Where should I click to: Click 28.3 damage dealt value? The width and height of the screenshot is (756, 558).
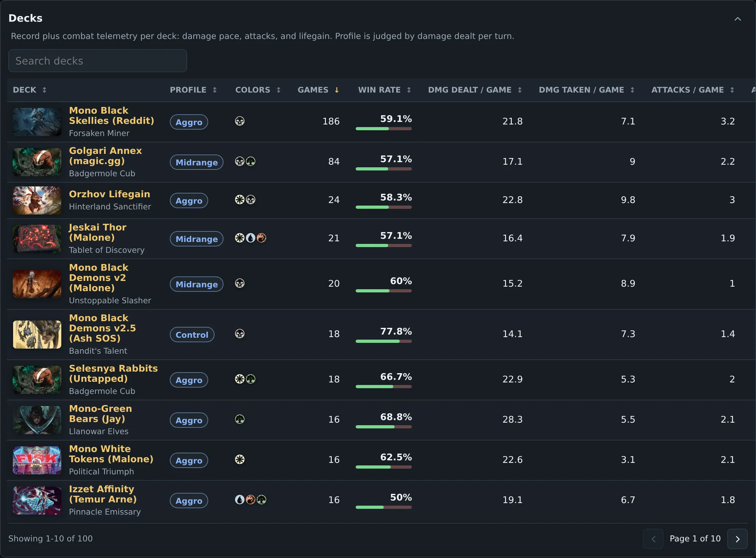pyautogui.click(x=512, y=420)
